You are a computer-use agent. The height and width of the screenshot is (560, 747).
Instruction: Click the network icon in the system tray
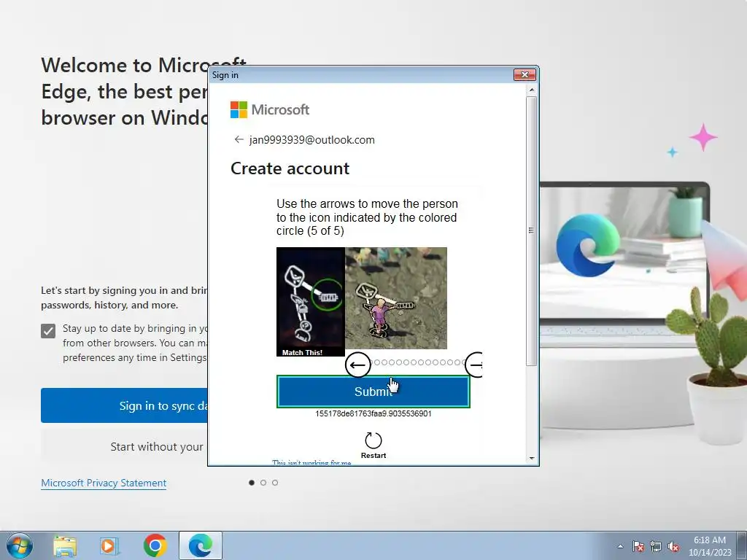click(x=656, y=546)
